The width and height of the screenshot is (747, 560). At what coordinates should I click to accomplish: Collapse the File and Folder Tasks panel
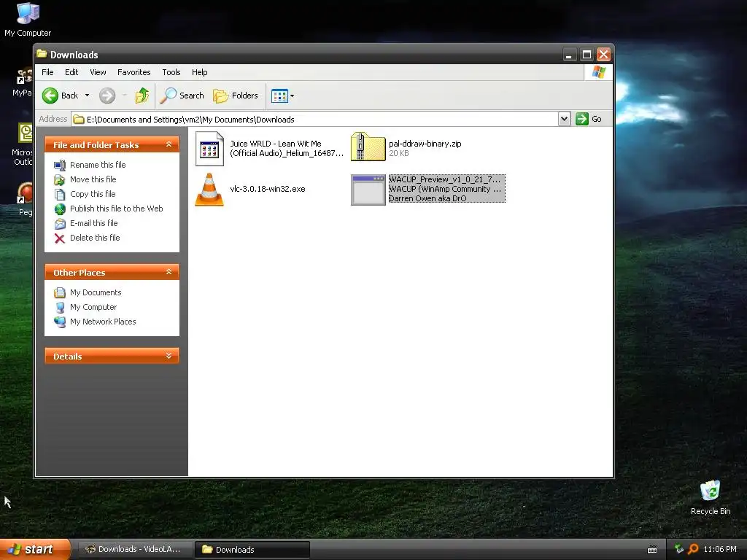(169, 144)
